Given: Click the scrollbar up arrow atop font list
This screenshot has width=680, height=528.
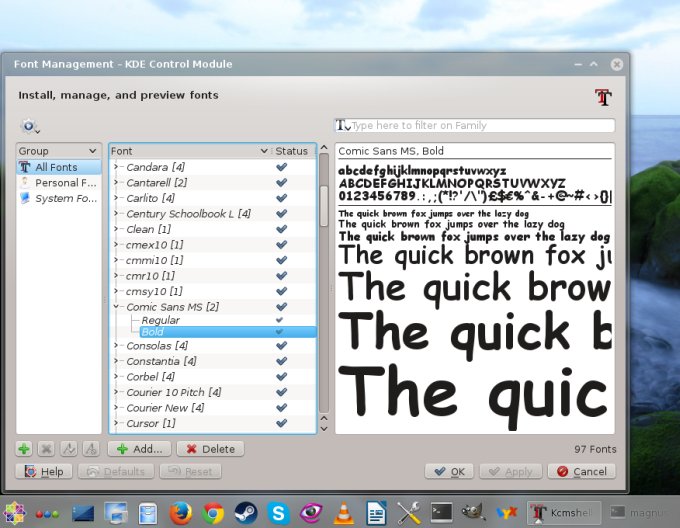Looking at the screenshot, I should click(324, 147).
